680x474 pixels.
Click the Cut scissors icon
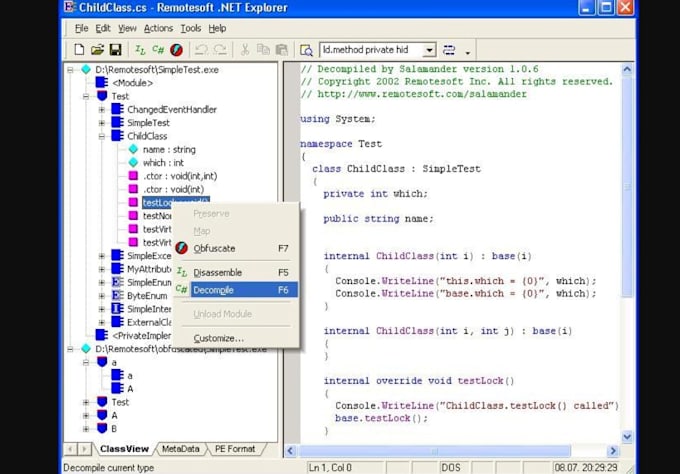(x=245, y=50)
